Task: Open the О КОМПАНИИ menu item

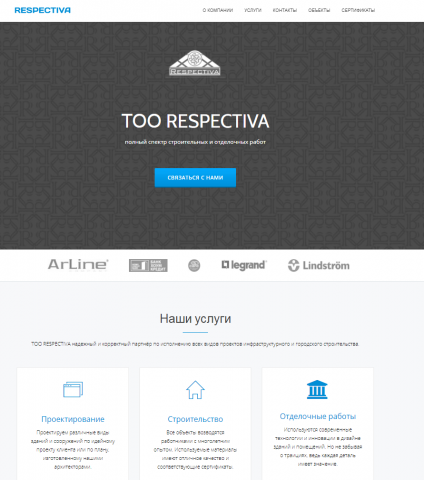Action: tap(218, 10)
